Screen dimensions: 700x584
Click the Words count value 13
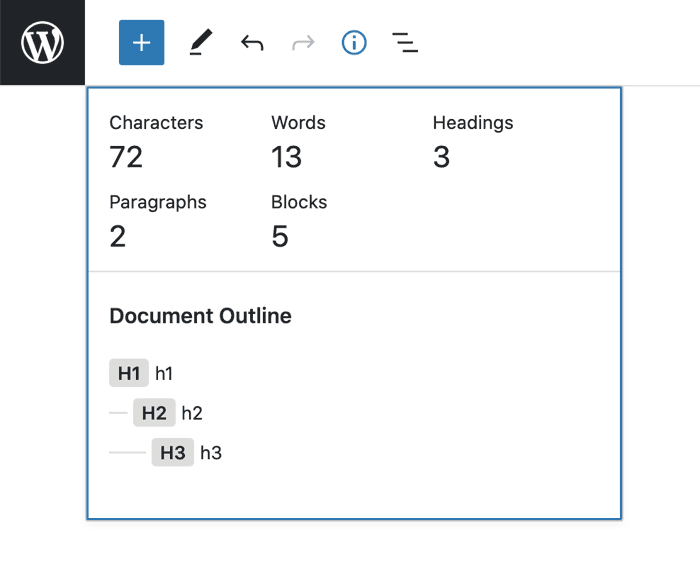tap(286, 157)
